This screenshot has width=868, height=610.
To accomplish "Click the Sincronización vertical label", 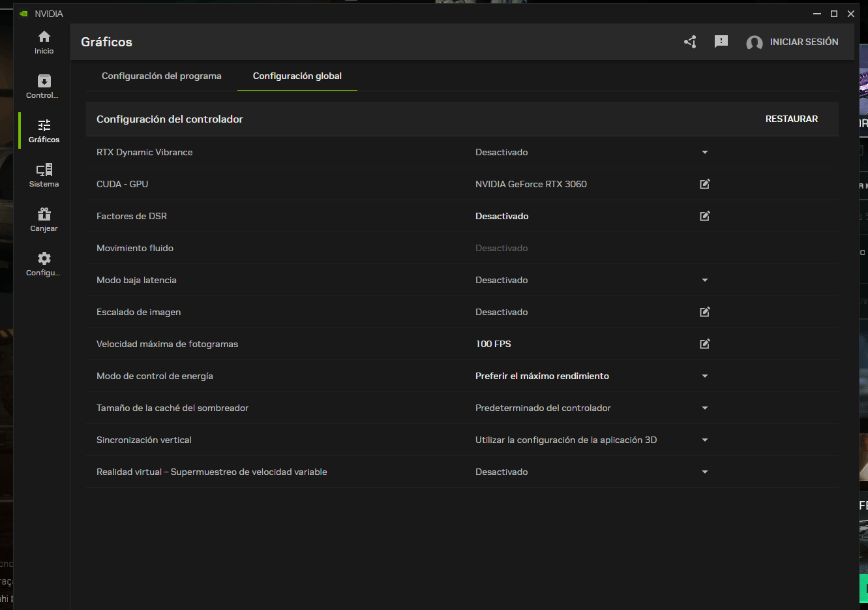I will (144, 440).
